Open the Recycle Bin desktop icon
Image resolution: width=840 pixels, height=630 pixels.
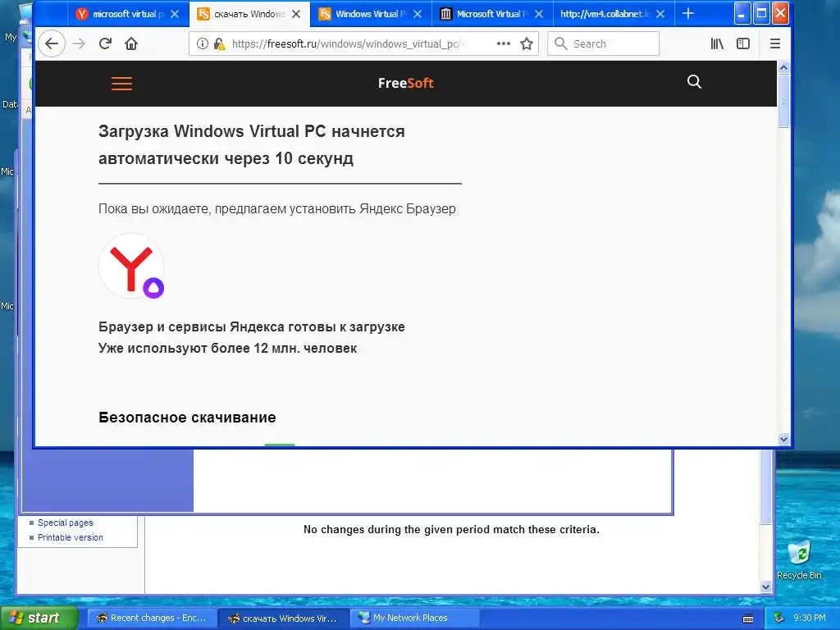pyautogui.click(x=799, y=559)
